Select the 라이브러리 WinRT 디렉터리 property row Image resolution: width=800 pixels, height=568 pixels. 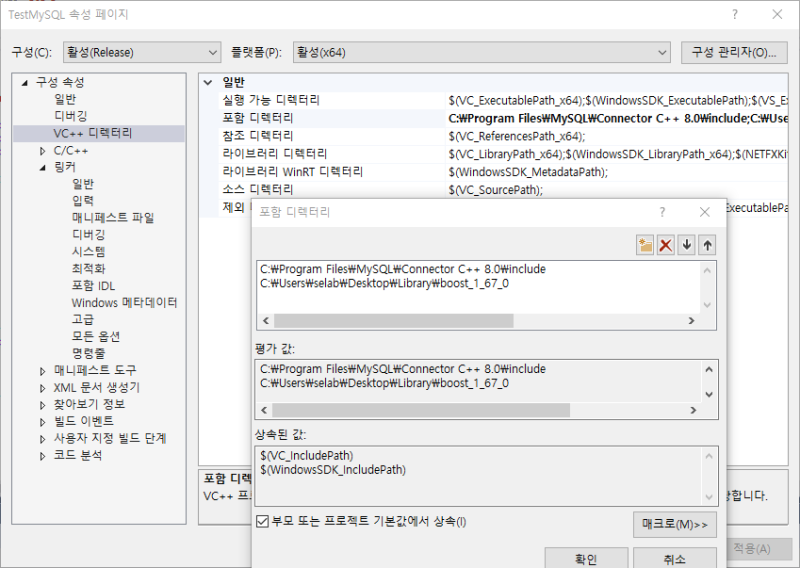(x=504, y=171)
